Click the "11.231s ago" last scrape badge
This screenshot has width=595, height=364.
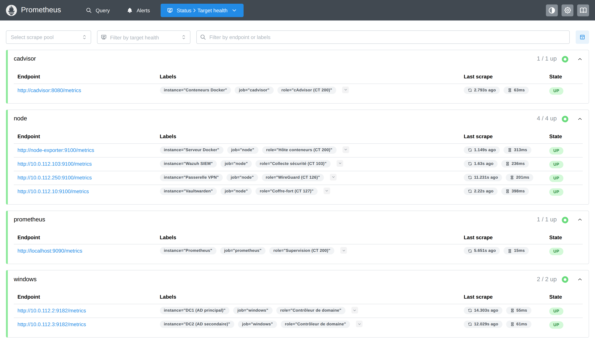pos(483,178)
